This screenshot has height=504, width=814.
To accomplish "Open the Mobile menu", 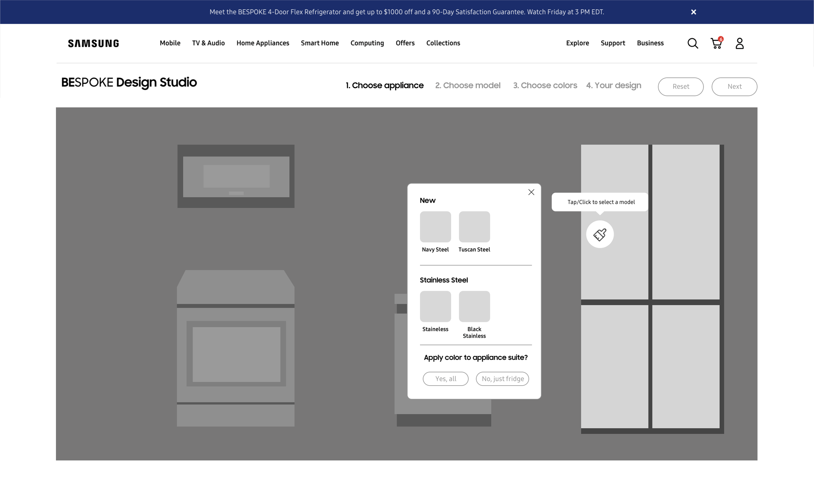I will click(x=170, y=43).
